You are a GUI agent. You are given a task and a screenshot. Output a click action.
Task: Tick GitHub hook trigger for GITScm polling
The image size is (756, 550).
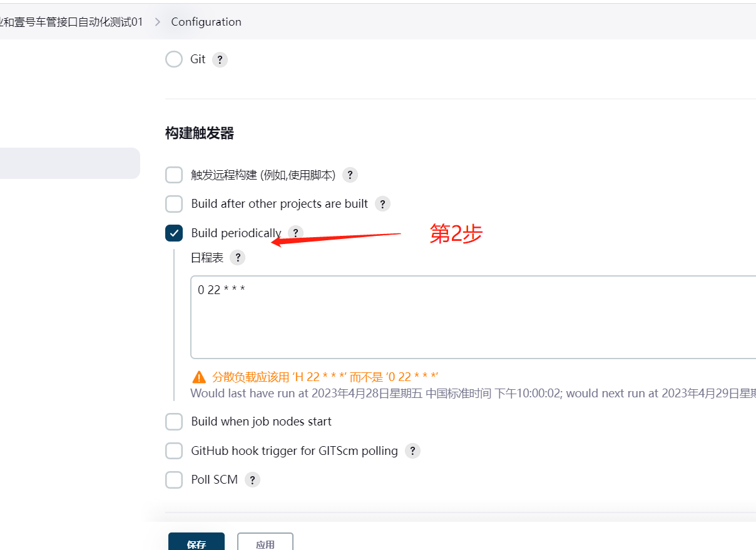[x=174, y=451]
